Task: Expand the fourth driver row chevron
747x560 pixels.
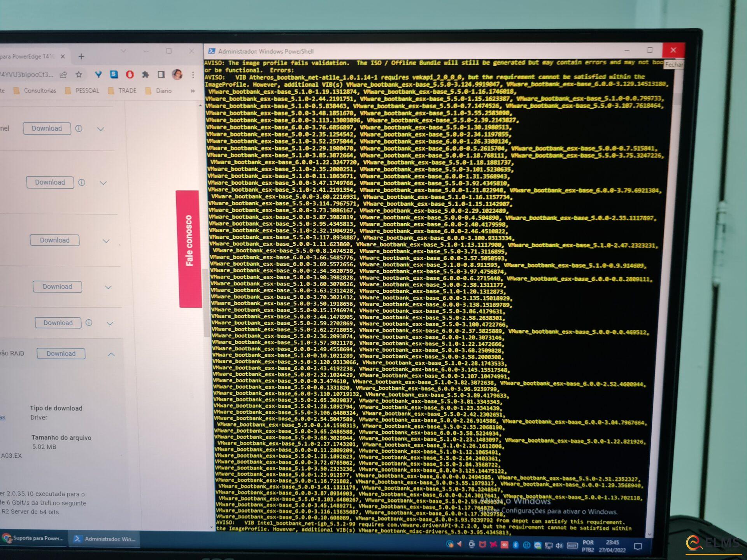Action: [x=109, y=287]
